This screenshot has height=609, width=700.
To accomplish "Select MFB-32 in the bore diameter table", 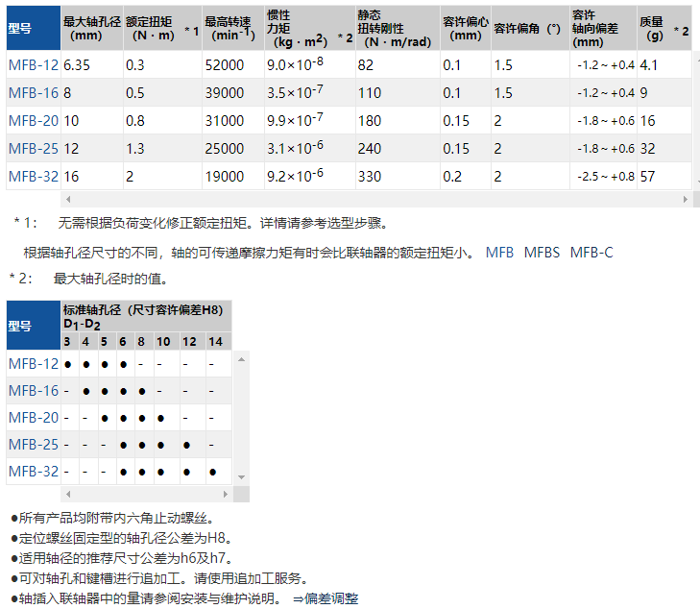I will click(33, 472).
